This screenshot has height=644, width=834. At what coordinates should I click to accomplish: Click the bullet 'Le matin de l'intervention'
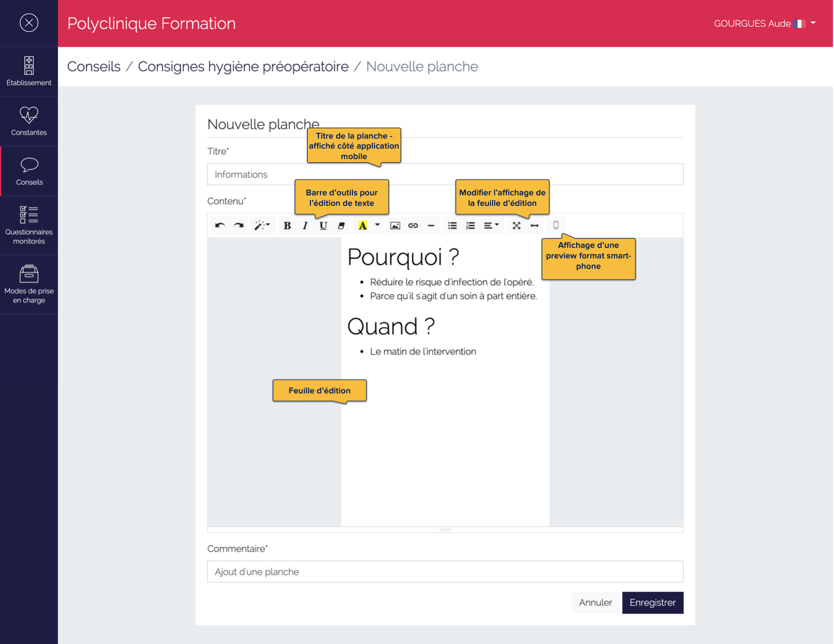423,351
